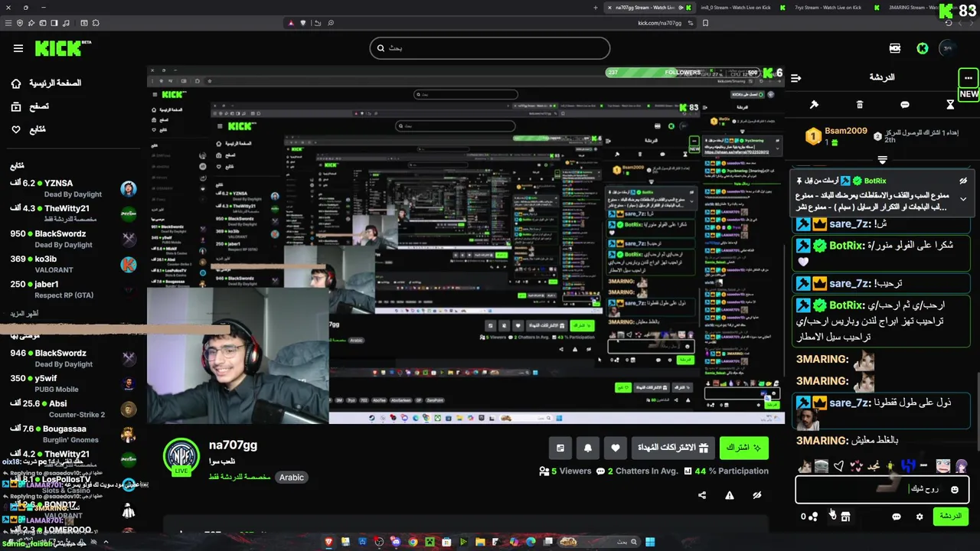The image size is (980, 551).
Task: Toggle the notification bell button
Action: click(588, 447)
